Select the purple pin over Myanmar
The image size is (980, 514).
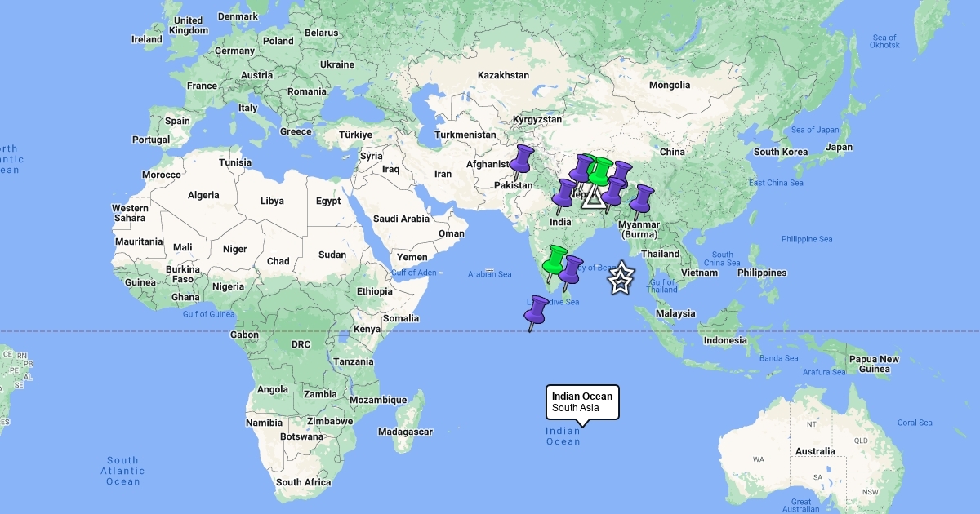tap(643, 198)
